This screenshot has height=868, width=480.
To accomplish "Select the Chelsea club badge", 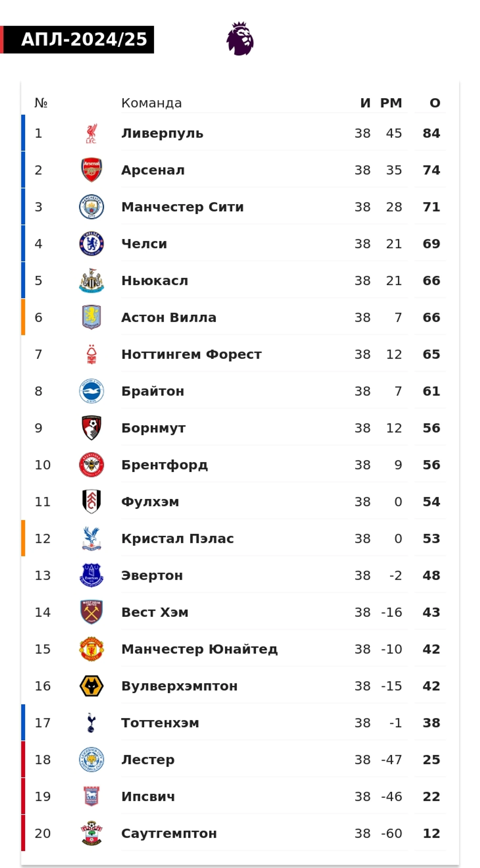I will 91,243.
